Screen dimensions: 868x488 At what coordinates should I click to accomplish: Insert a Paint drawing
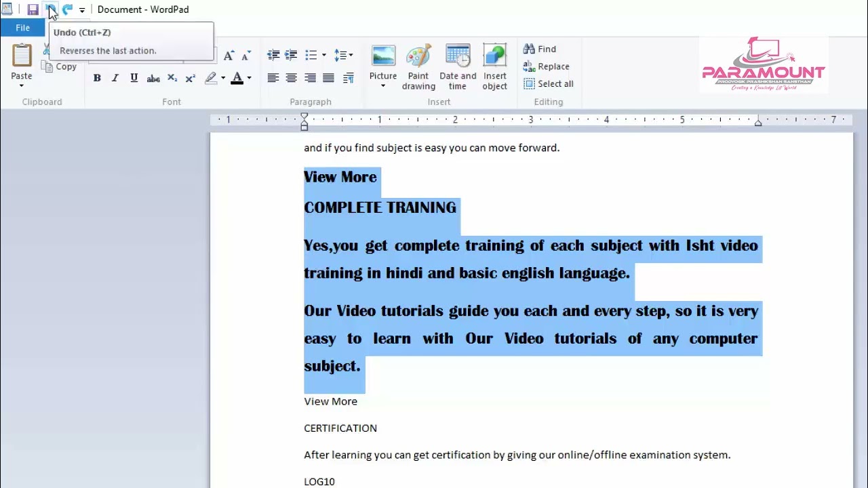click(418, 67)
